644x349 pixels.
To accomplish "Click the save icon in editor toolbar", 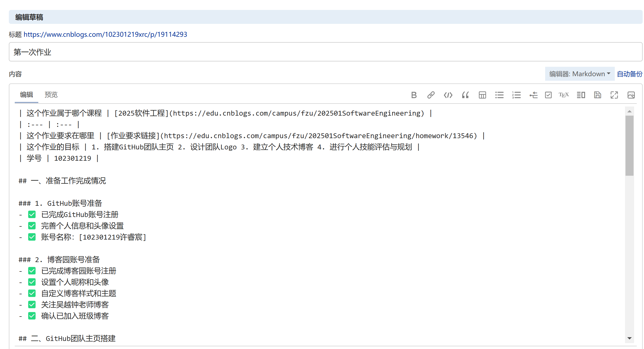I will tap(597, 95).
